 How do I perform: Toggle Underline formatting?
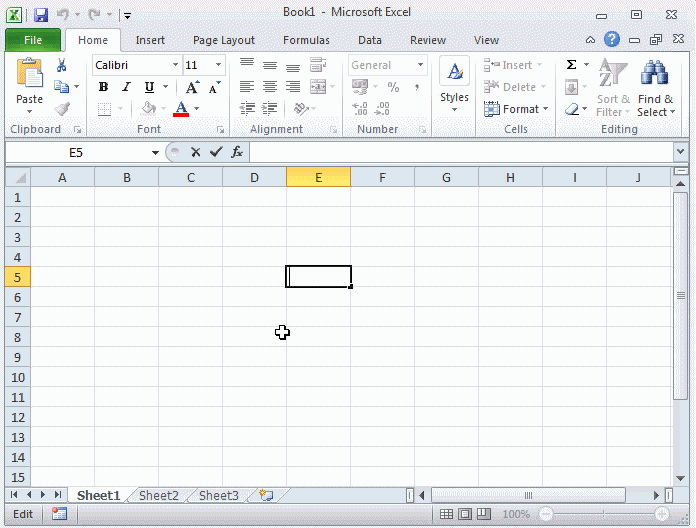149,88
